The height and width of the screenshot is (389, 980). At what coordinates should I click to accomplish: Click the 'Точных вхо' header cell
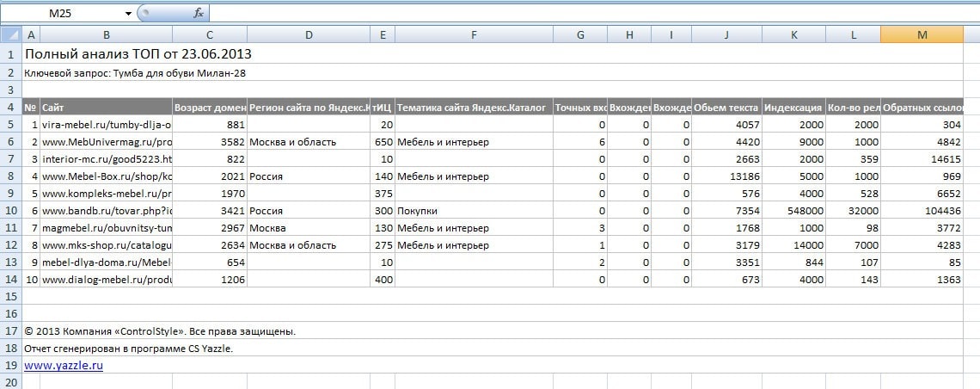point(580,108)
